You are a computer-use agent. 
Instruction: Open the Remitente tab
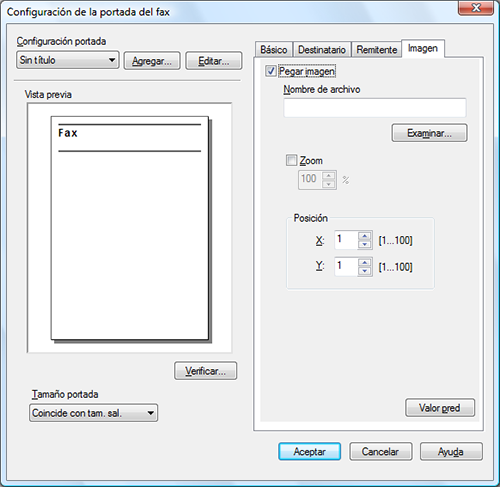tap(377, 50)
